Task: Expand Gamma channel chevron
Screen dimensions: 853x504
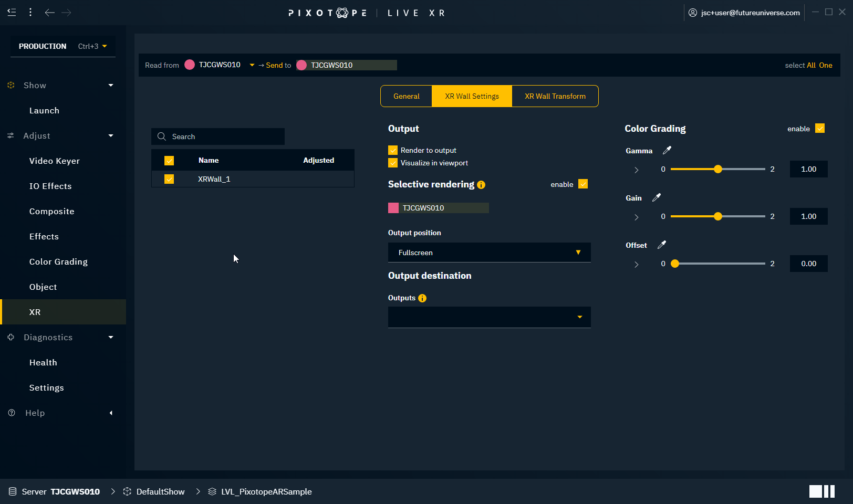Action: pos(637,170)
